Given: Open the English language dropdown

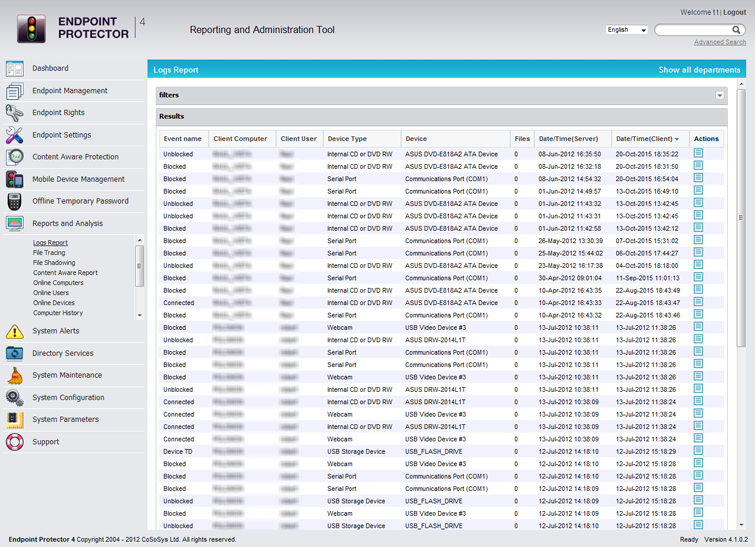Looking at the screenshot, I should tap(626, 30).
